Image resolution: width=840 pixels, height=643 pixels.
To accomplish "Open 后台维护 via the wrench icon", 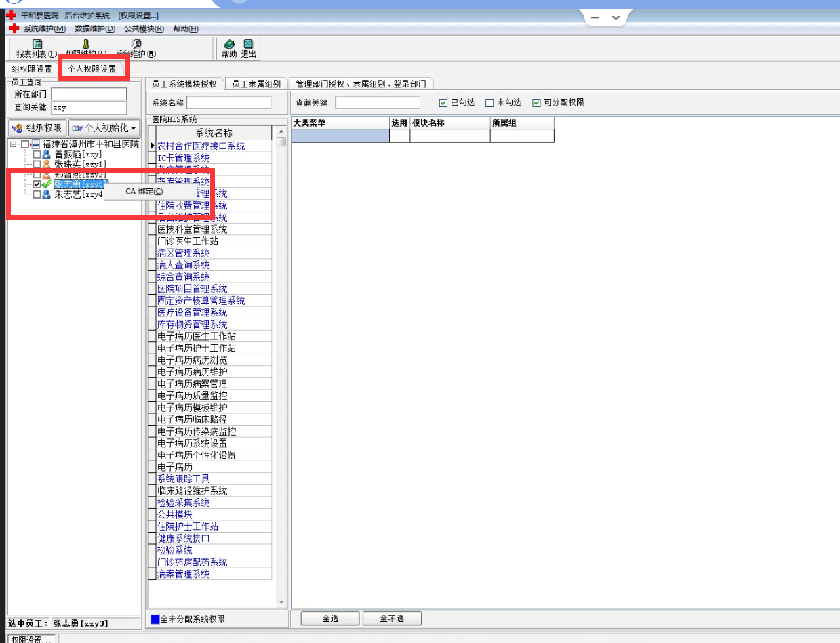I will pyautogui.click(x=136, y=44).
